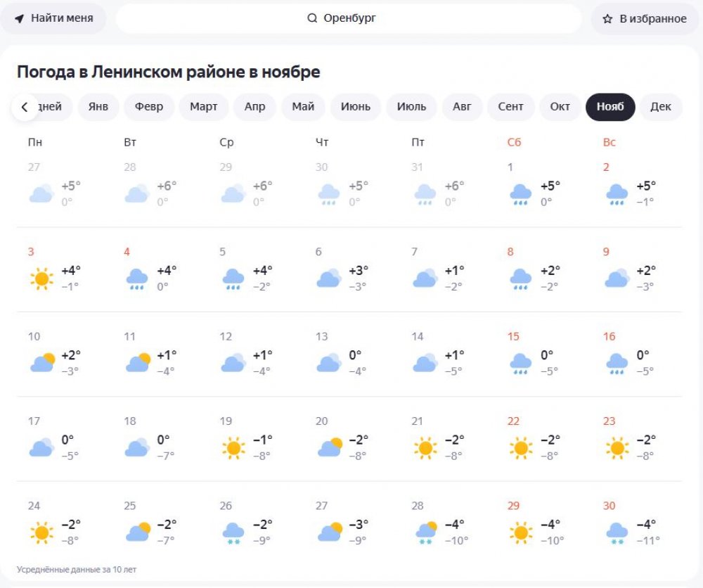Click the Найти меня button

point(53,18)
